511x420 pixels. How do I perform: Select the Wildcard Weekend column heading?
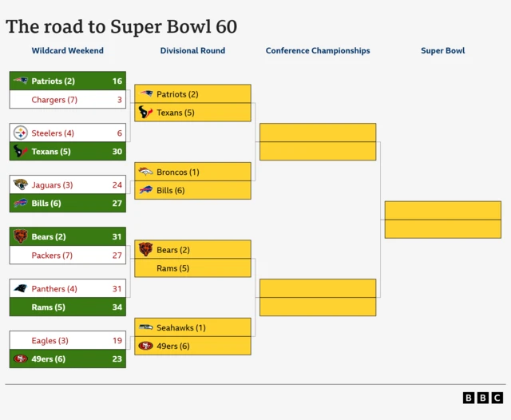point(67,50)
